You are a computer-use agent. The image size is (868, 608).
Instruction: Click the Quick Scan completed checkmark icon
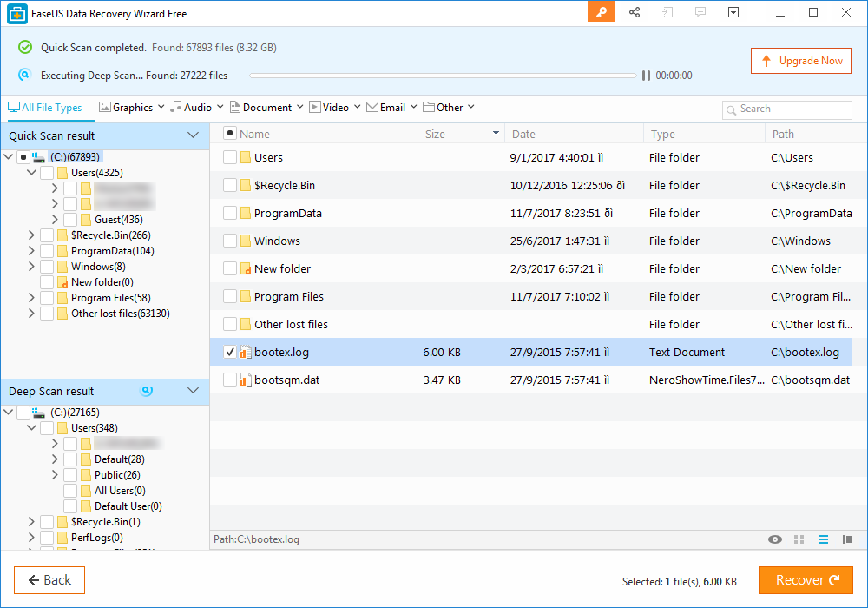coord(25,47)
